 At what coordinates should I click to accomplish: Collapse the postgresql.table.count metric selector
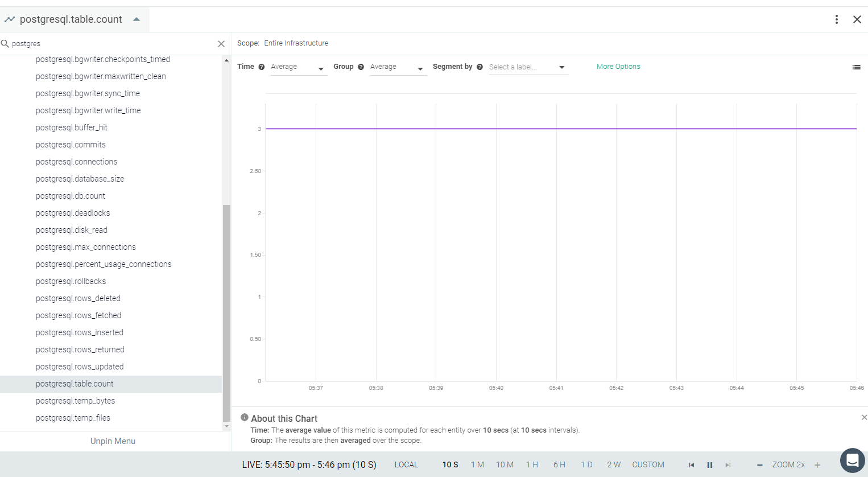pyautogui.click(x=137, y=19)
